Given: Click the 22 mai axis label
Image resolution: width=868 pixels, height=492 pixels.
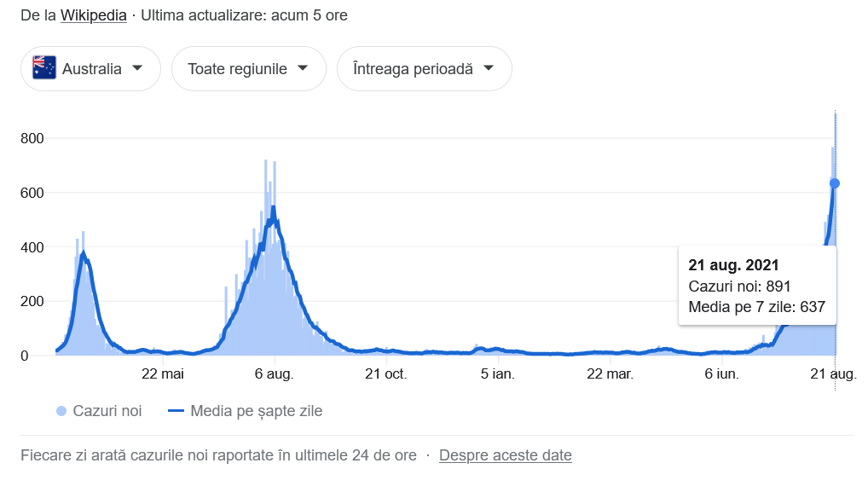Looking at the screenshot, I should tap(162, 374).
